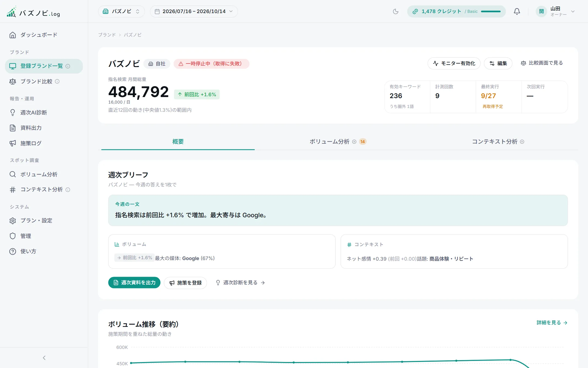Open sidebar ボリューム分析 search item
Screen dimensions: 588x368
pyautogui.click(x=44, y=174)
